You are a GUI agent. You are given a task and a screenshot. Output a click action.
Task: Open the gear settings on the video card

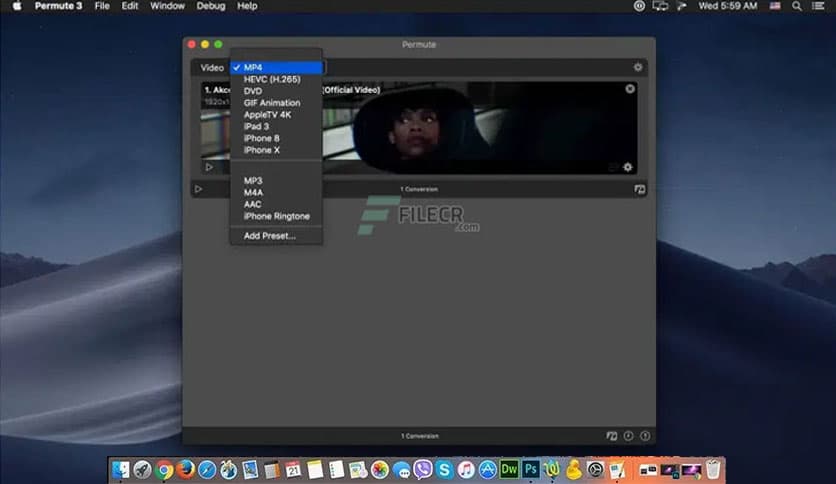point(628,167)
